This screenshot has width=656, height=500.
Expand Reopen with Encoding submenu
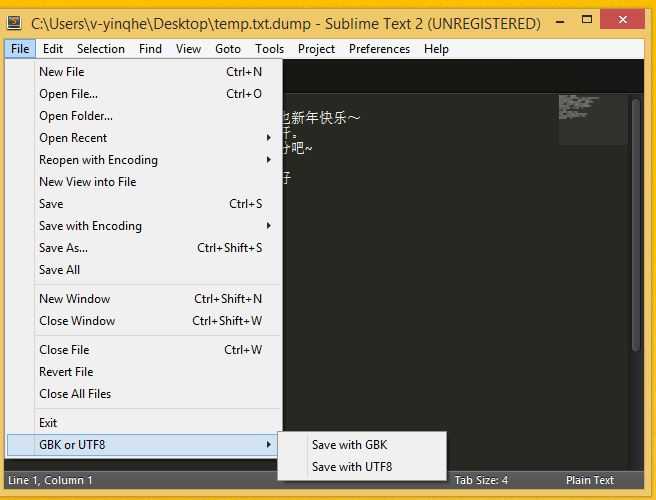click(144, 160)
